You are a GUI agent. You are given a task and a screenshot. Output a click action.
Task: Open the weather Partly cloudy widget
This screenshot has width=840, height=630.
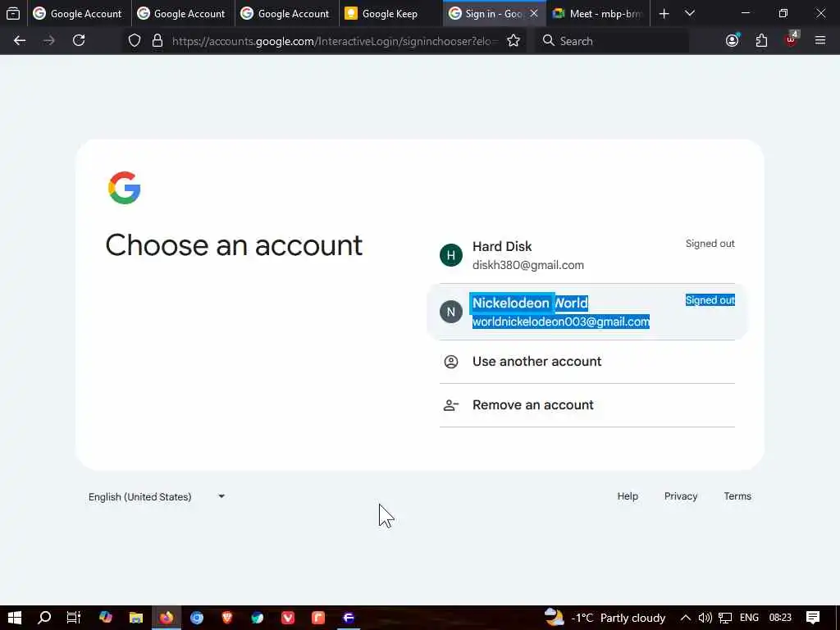pos(605,618)
